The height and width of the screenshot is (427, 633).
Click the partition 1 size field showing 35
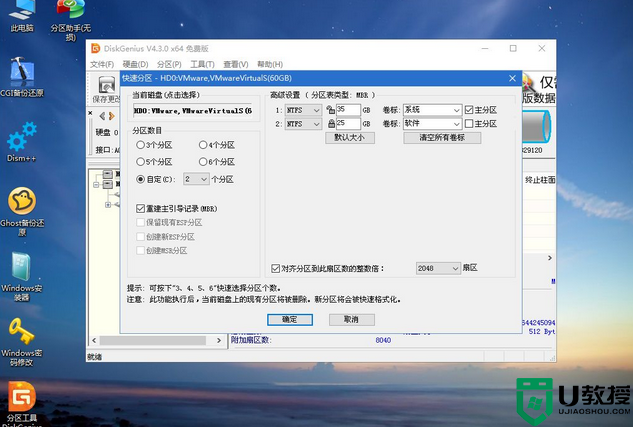pos(348,110)
